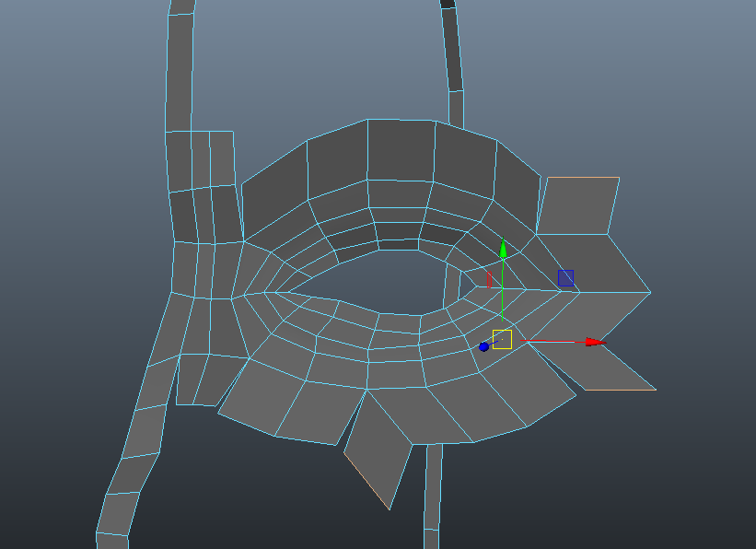This screenshot has width=756, height=549.
Task: Click the red X-axis move arrow
Action: pyautogui.click(x=596, y=342)
